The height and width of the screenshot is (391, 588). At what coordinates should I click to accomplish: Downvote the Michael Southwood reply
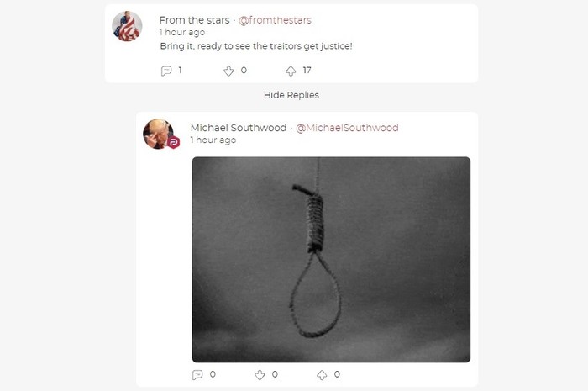click(x=260, y=374)
